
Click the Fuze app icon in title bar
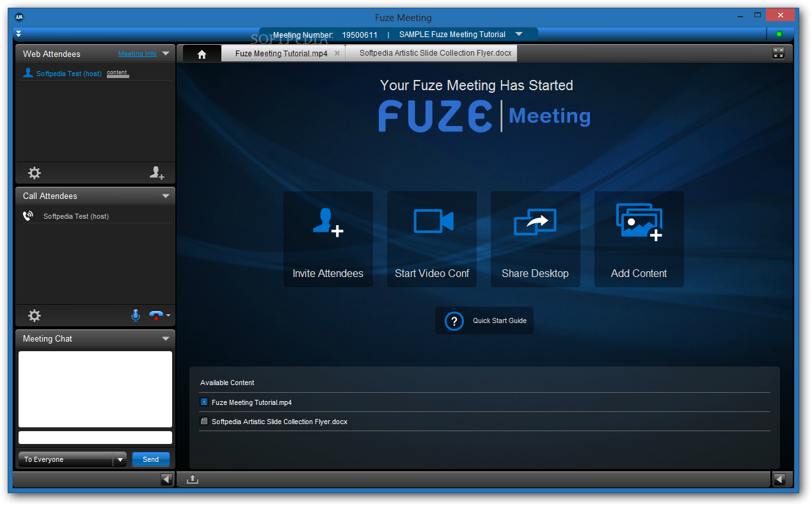click(19, 17)
